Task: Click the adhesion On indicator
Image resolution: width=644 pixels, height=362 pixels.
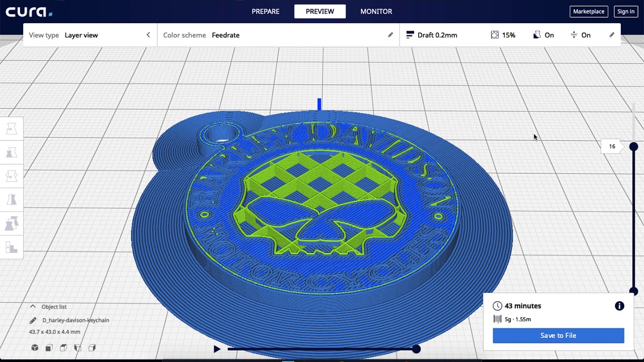Action: click(581, 35)
